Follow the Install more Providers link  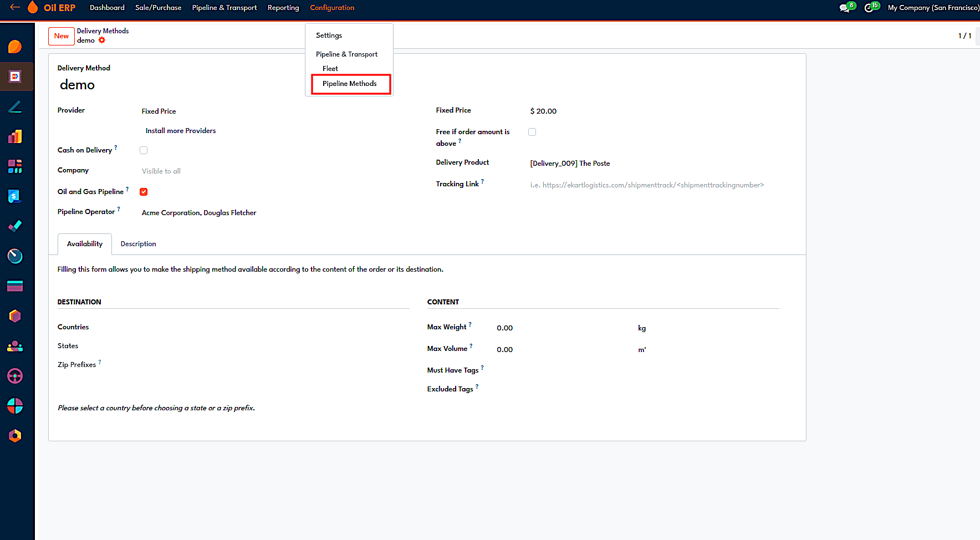[x=181, y=131]
